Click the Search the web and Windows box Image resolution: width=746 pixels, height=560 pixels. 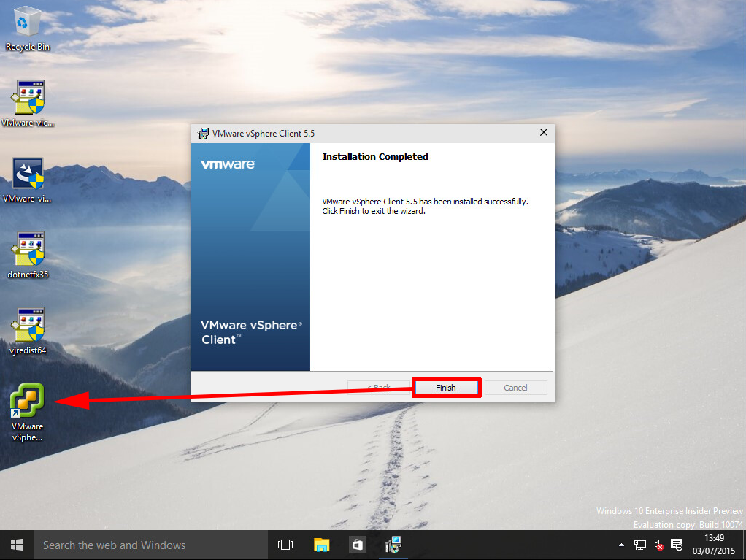tap(151, 545)
